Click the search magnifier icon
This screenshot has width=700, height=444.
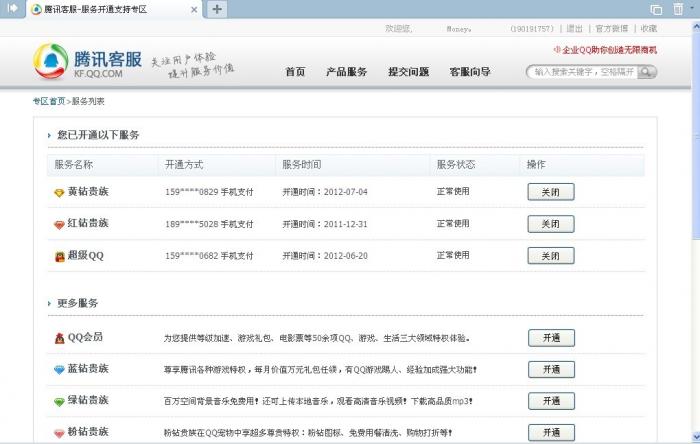pyautogui.click(x=647, y=72)
